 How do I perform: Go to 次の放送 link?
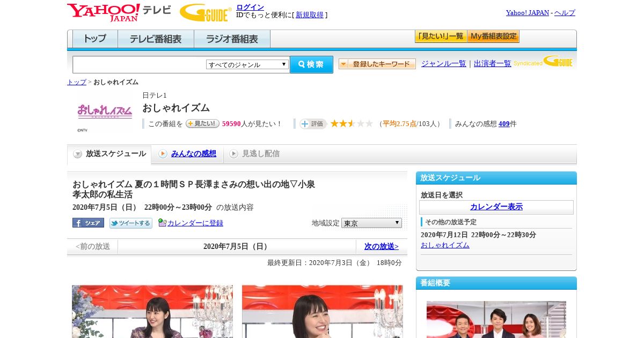coord(382,247)
